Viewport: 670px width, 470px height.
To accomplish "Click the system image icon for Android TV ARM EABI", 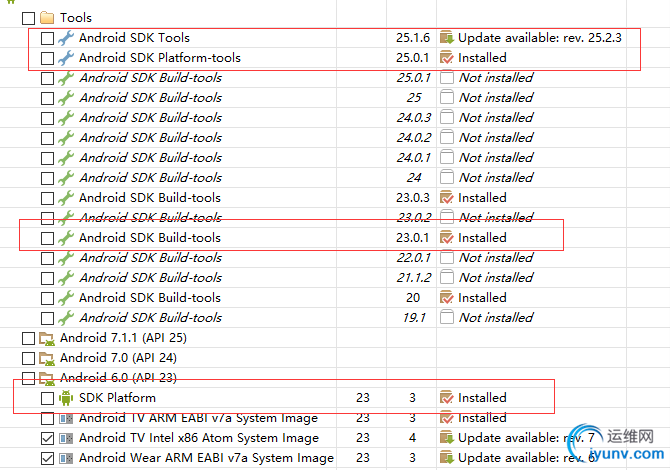I will (x=66, y=418).
